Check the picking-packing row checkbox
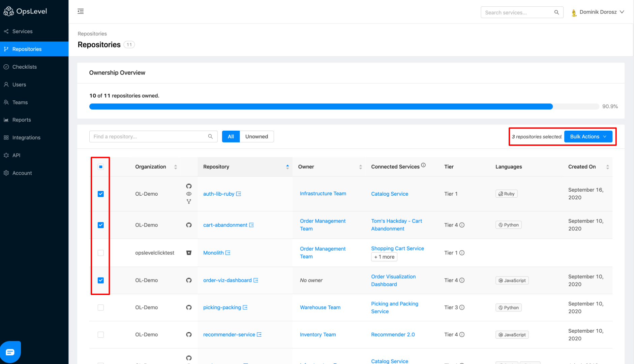 [101, 307]
